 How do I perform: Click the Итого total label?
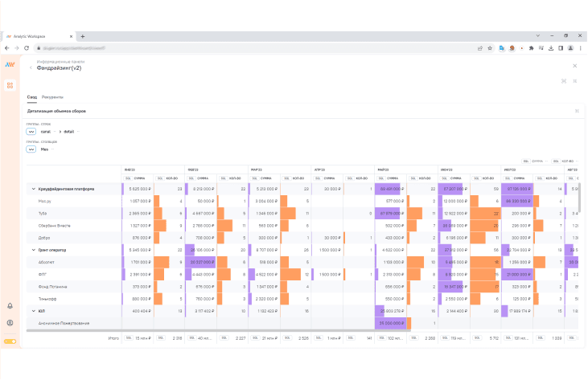(113, 338)
